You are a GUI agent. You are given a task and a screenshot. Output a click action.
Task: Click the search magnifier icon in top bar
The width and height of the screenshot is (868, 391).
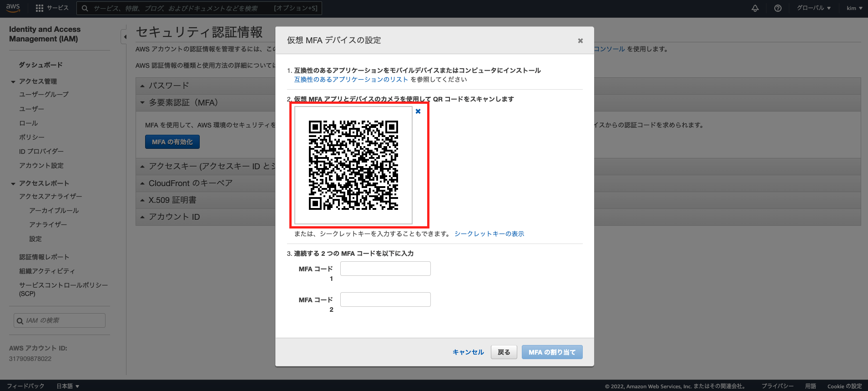click(85, 8)
